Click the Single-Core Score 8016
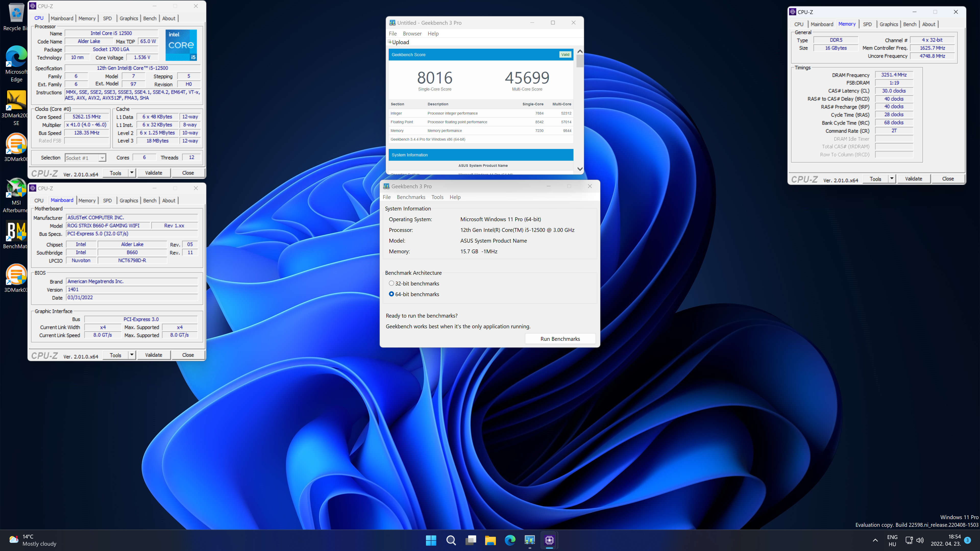The image size is (980, 551). [434, 78]
